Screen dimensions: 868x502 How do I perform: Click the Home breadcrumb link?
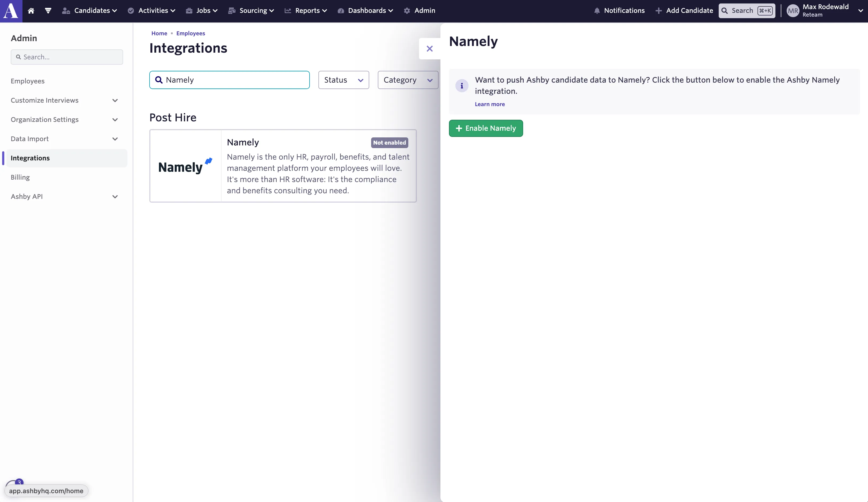point(159,33)
